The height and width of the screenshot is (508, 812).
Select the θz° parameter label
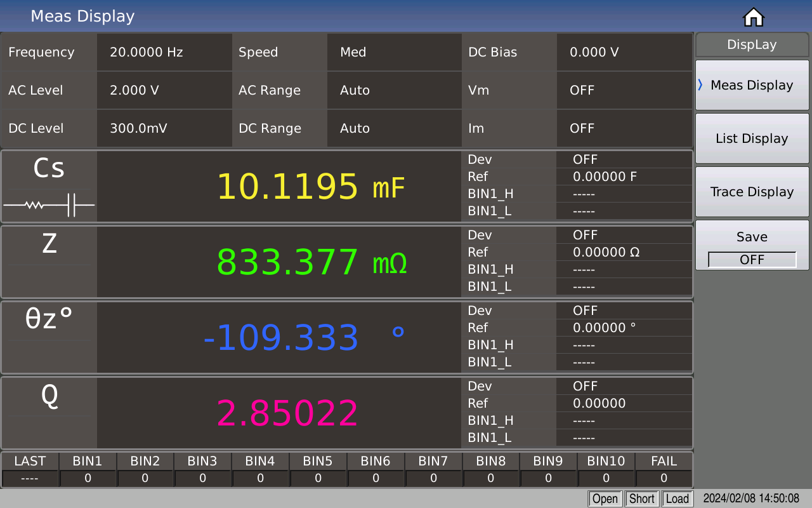click(49, 319)
